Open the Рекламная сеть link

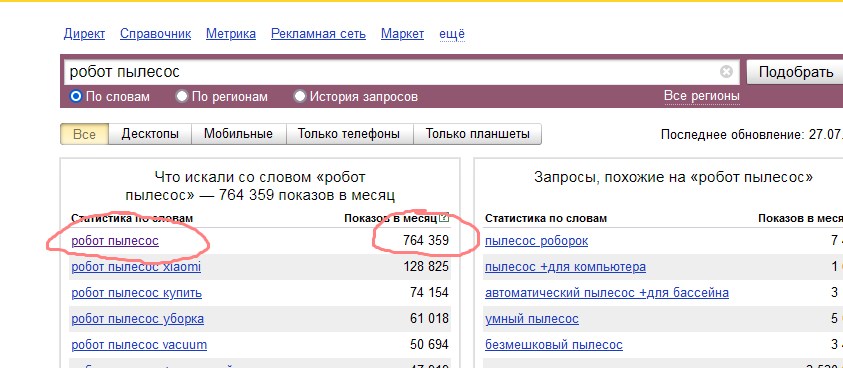pyautogui.click(x=318, y=34)
